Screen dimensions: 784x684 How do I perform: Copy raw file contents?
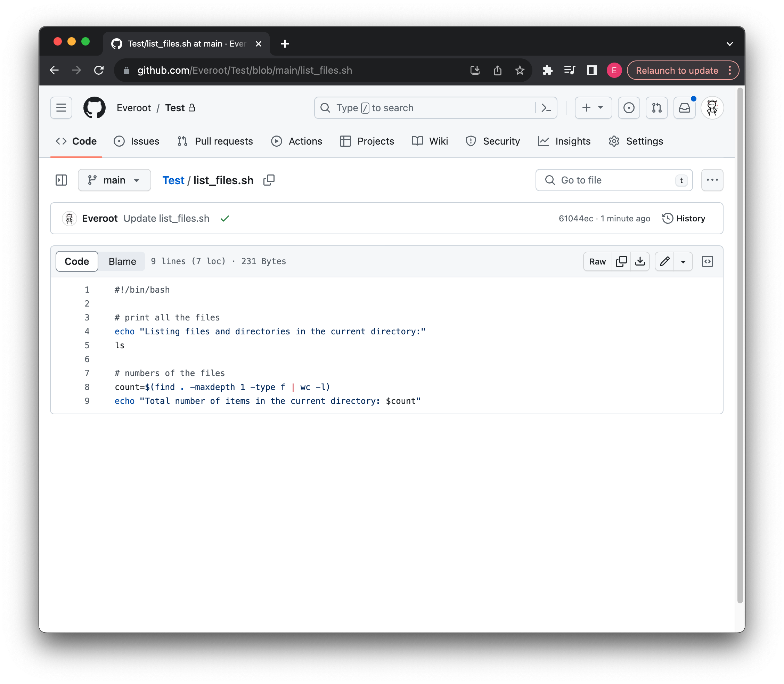coord(621,261)
